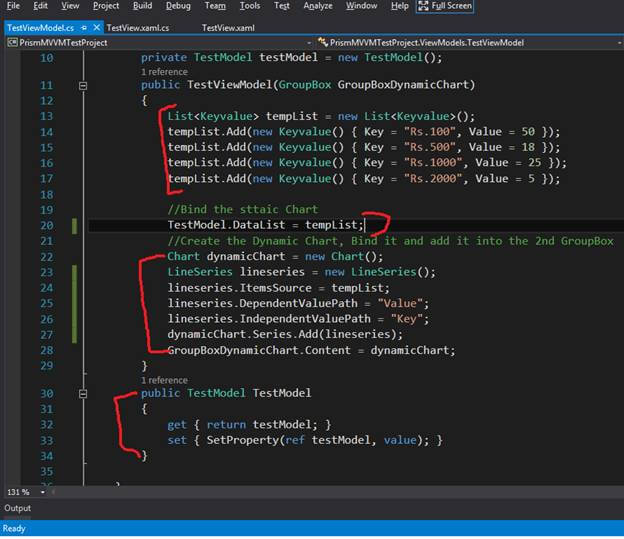624x539 pixels.
Task: Switch to the TestView.xaml tab
Action: click(x=228, y=28)
